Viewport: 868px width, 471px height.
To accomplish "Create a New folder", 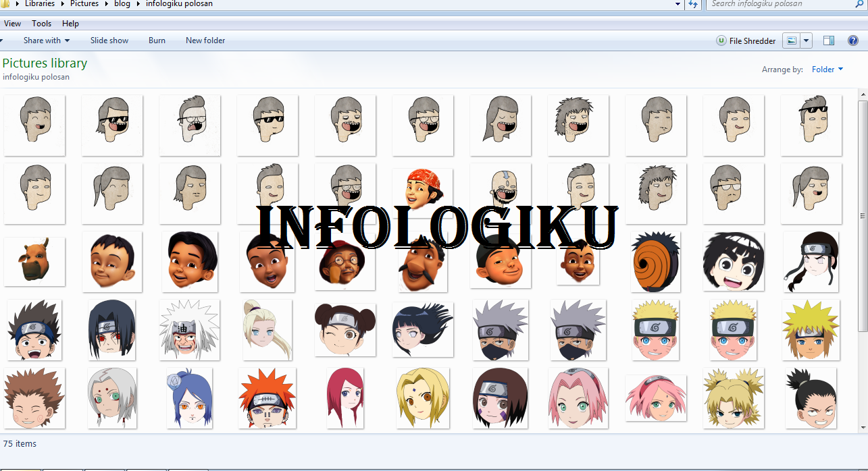I will 205,40.
